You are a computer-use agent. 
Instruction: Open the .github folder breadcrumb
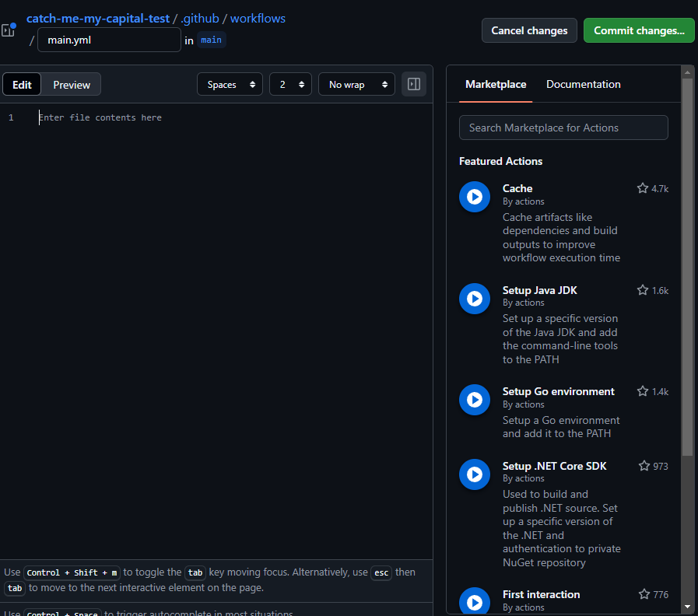pos(200,18)
